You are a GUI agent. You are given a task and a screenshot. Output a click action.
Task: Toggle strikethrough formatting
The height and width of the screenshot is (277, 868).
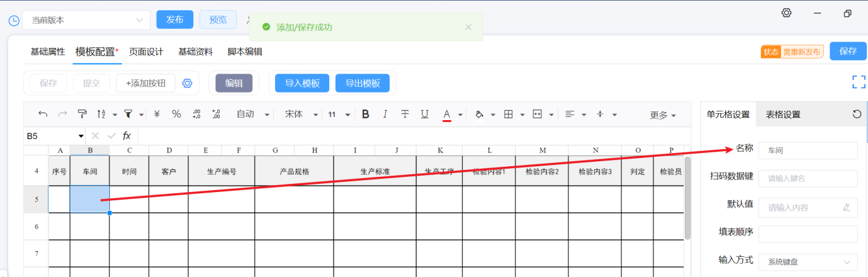pyautogui.click(x=405, y=114)
